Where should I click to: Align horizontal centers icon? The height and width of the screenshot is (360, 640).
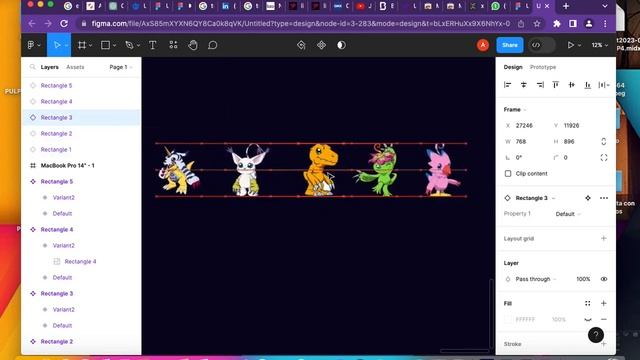[x=524, y=84]
